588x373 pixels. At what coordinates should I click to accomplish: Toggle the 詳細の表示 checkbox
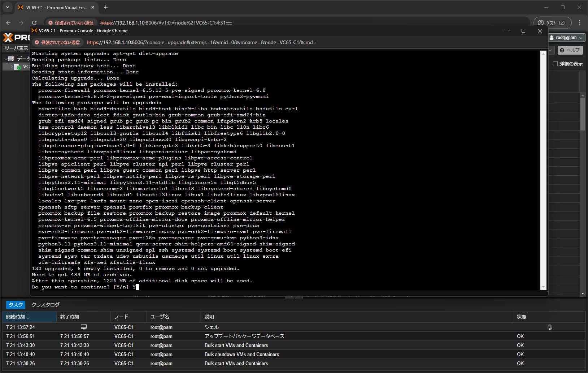click(555, 64)
